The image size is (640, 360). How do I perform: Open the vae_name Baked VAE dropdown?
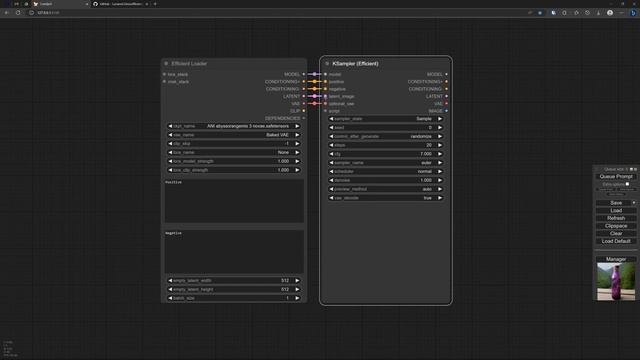(234, 135)
